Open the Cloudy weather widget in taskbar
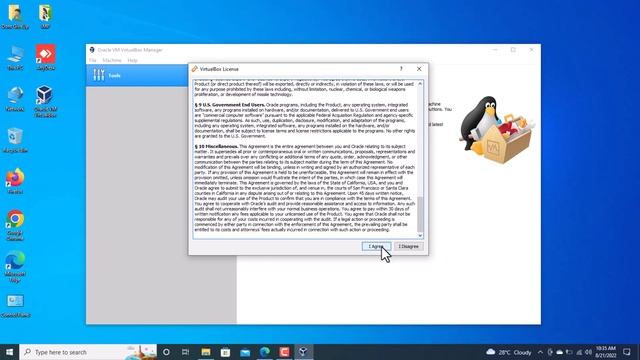The height and width of the screenshot is (360, 640). pyautogui.click(x=509, y=352)
